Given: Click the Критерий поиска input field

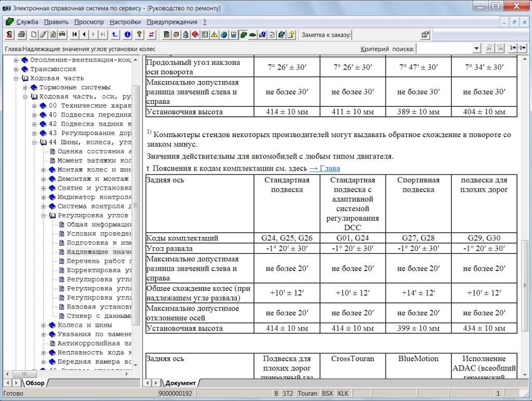Looking at the screenshot, I should click(445, 48).
